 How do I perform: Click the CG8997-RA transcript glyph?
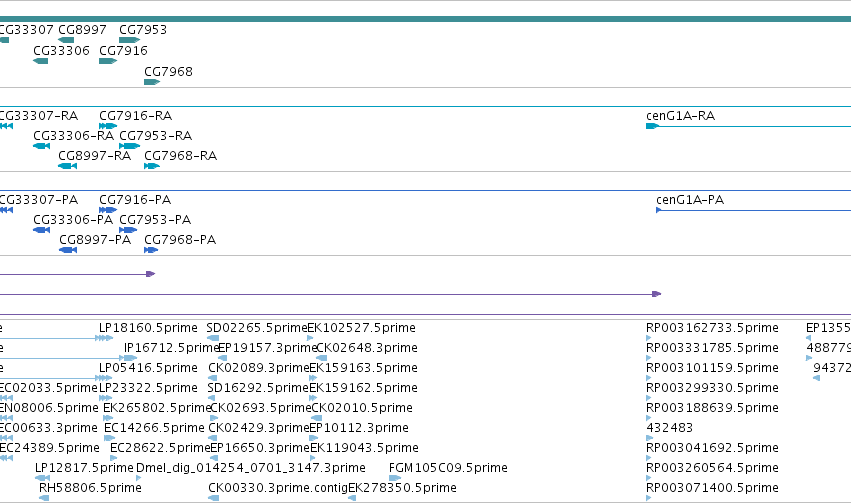pos(67,166)
